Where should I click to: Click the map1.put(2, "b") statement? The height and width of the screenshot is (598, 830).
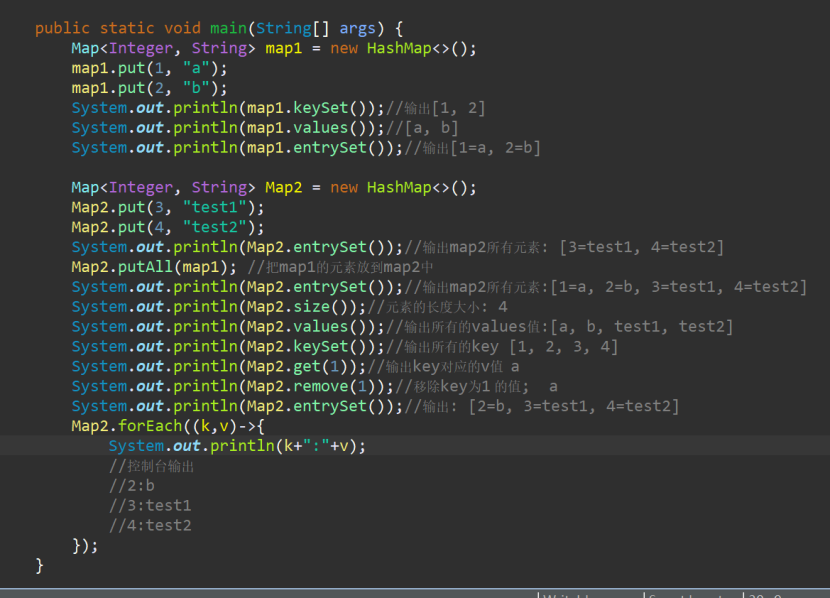(149, 88)
